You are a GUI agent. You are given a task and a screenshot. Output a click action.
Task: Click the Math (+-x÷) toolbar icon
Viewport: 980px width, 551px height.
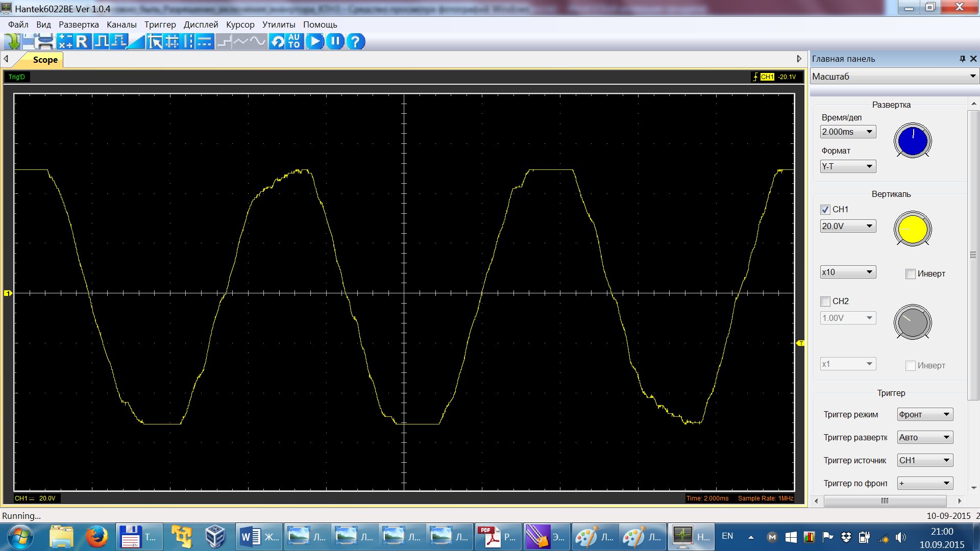(65, 41)
